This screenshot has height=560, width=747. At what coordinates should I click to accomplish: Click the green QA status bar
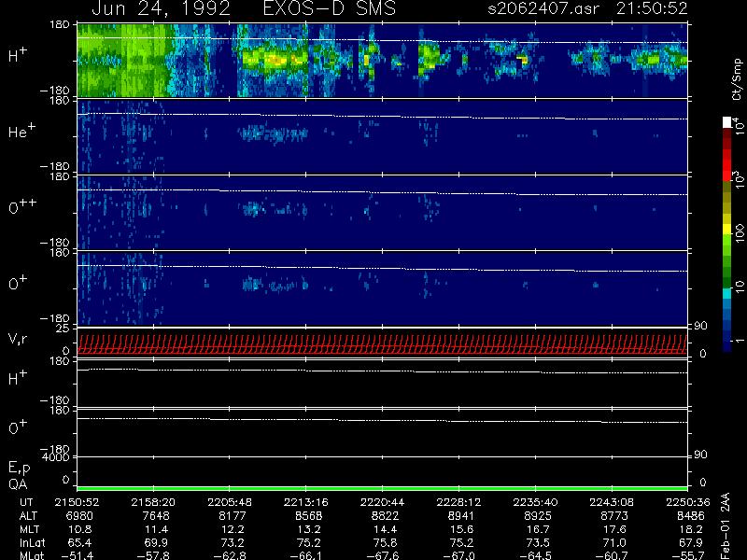(382, 488)
